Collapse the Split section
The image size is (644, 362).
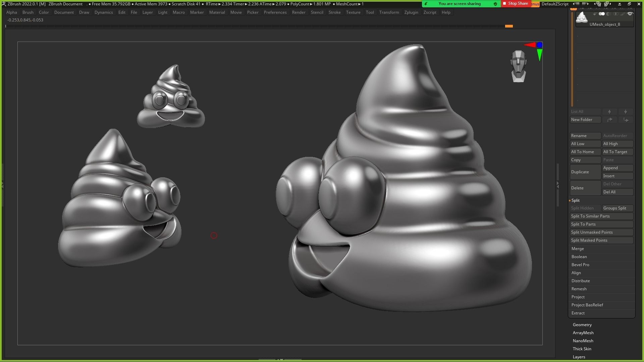pyautogui.click(x=575, y=200)
